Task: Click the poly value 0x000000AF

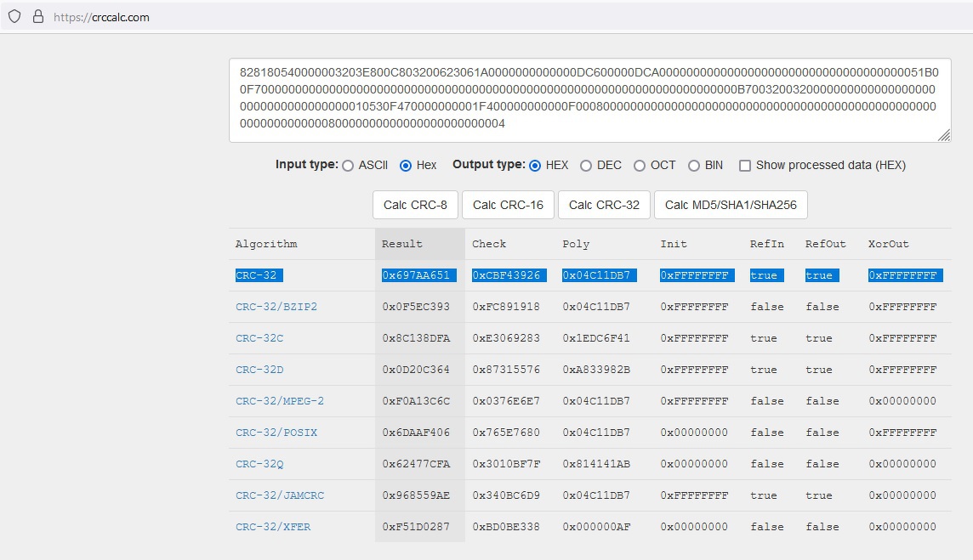Action: tap(596, 527)
